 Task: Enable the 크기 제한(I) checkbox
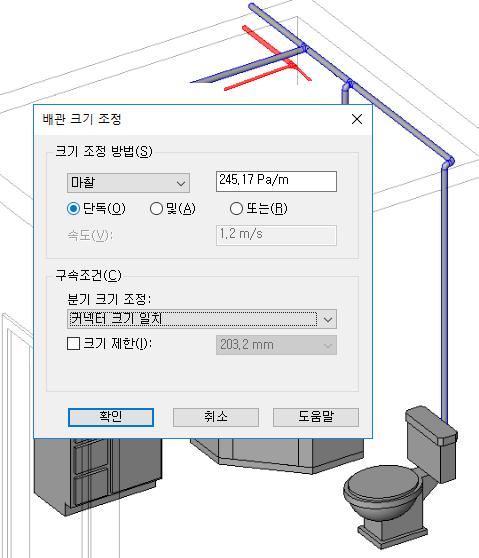point(74,344)
